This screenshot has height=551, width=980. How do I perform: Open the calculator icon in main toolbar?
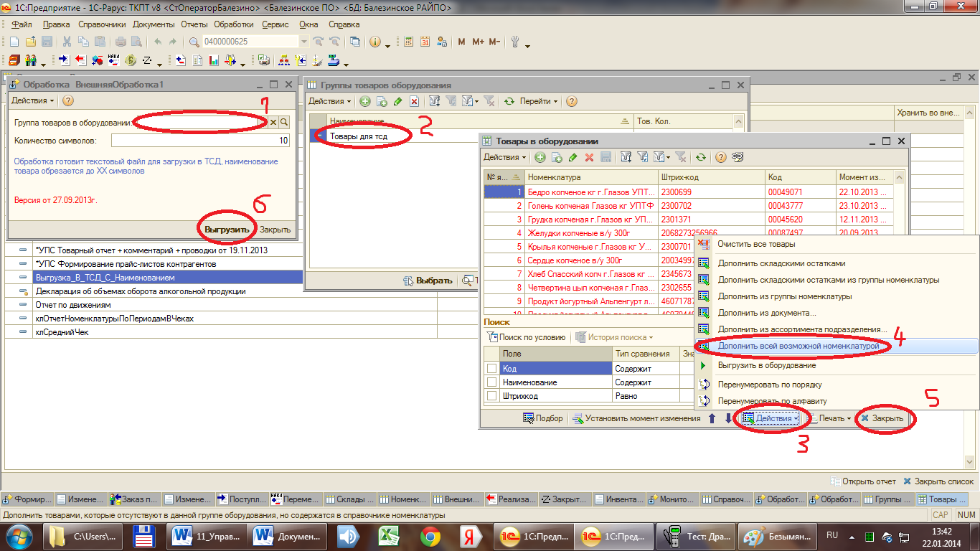409,42
